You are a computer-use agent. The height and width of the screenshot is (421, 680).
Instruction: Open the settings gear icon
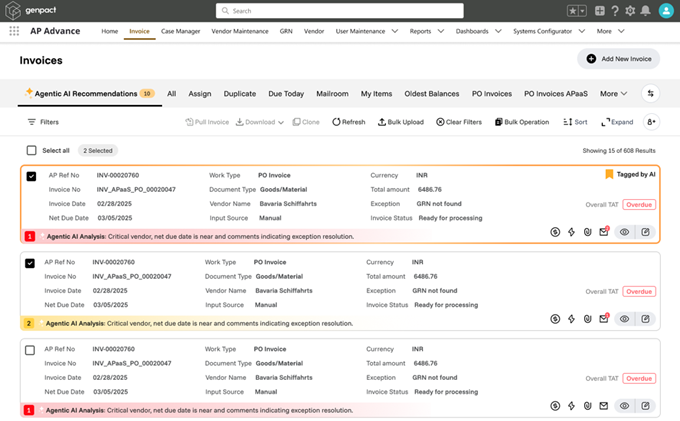pos(630,11)
